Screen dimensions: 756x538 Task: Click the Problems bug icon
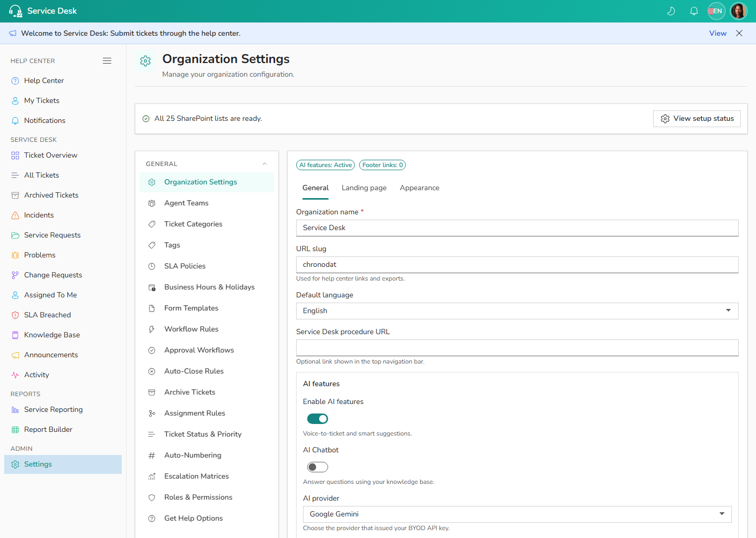click(15, 255)
